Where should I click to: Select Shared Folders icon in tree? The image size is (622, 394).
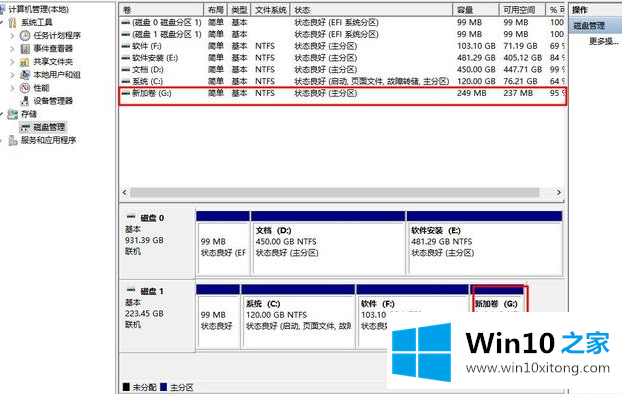pos(25,62)
